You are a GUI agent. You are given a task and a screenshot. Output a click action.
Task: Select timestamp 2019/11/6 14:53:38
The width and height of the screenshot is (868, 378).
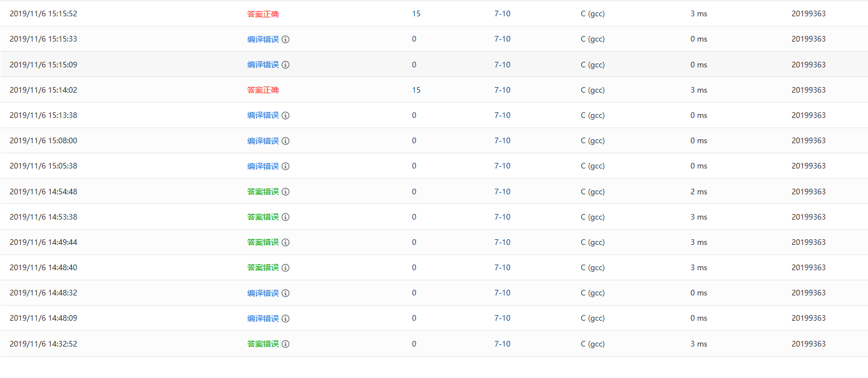pos(43,217)
